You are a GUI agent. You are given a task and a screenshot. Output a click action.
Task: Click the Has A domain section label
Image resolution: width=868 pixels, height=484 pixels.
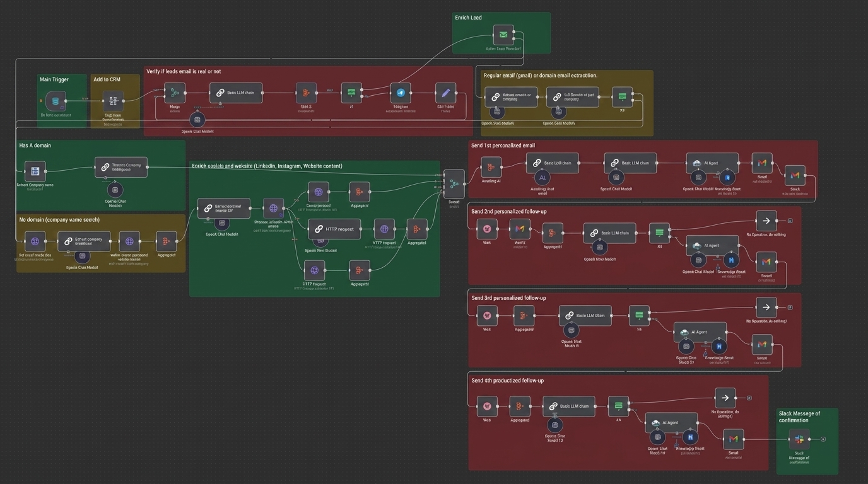[35, 146]
